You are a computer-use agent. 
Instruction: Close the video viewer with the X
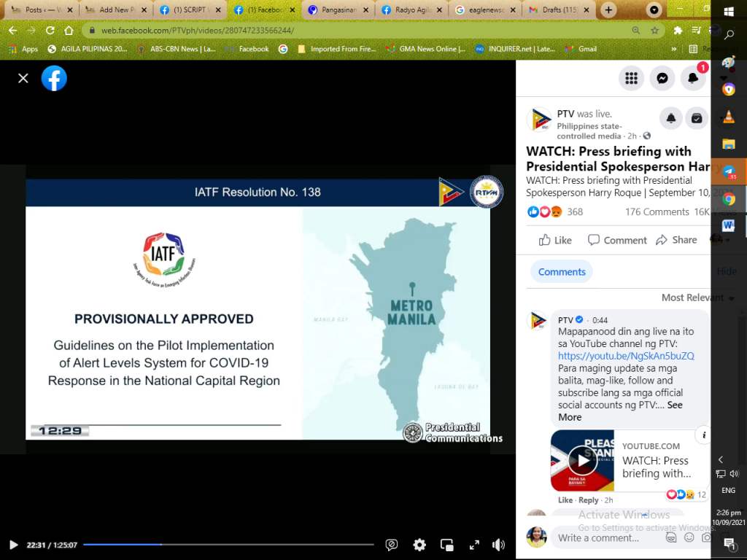pyautogui.click(x=23, y=78)
